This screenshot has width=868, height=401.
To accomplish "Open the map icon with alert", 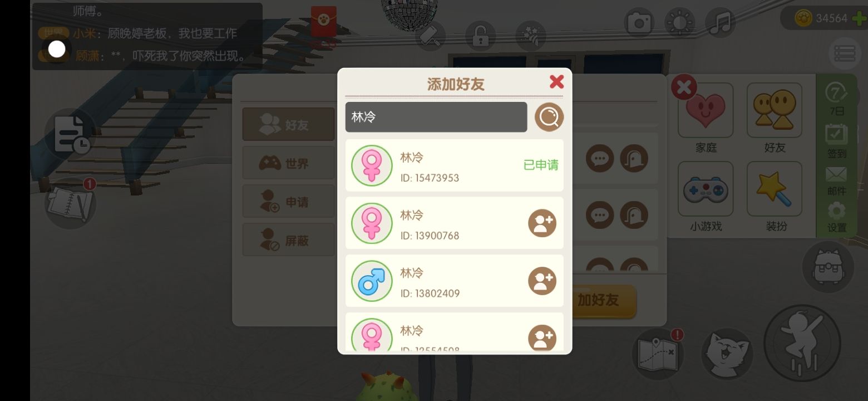I will (x=657, y=354).
